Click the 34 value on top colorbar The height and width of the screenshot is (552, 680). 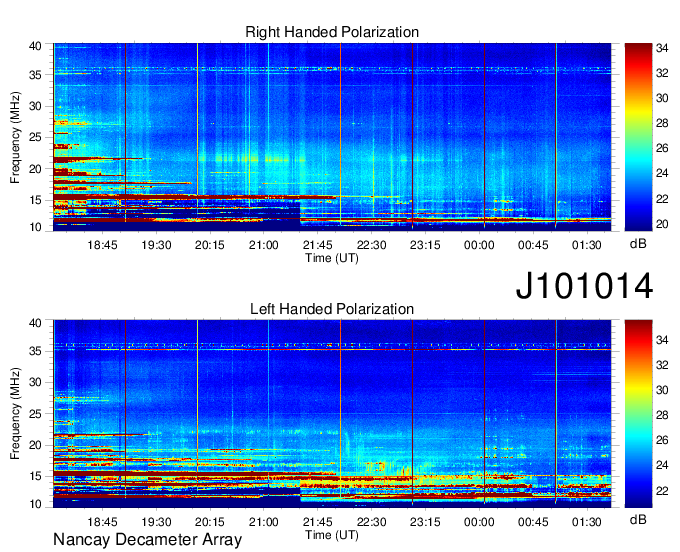click(662, 48)
